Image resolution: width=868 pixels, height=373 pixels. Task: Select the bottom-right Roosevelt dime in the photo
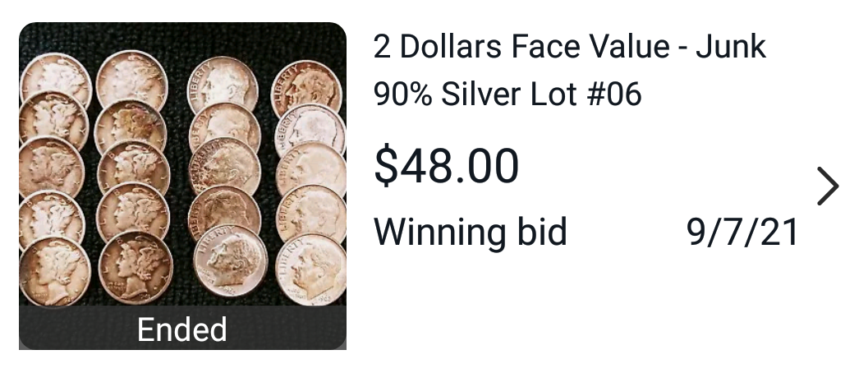pos(312,269)
